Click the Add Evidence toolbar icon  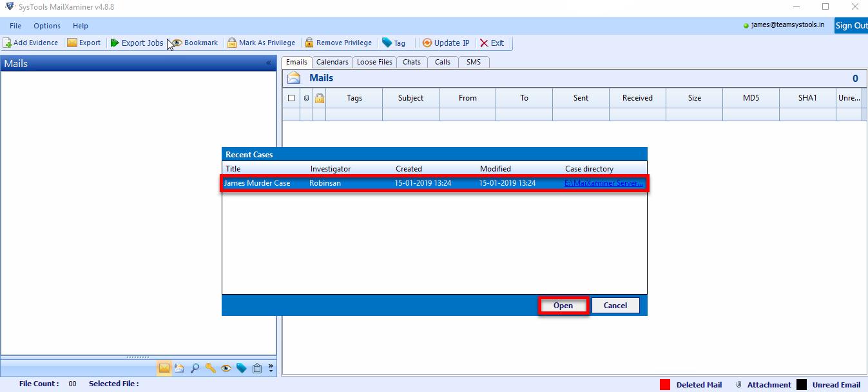(x=7, y=43)
